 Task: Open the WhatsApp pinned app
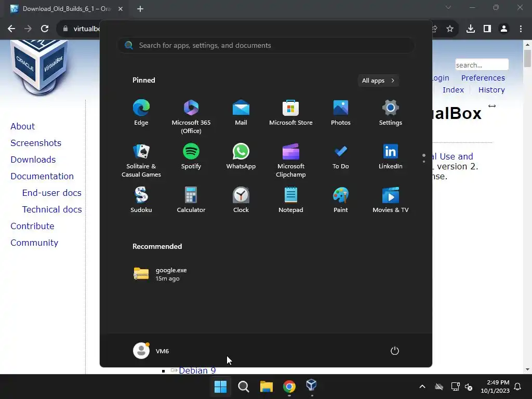tap(241, 157)
